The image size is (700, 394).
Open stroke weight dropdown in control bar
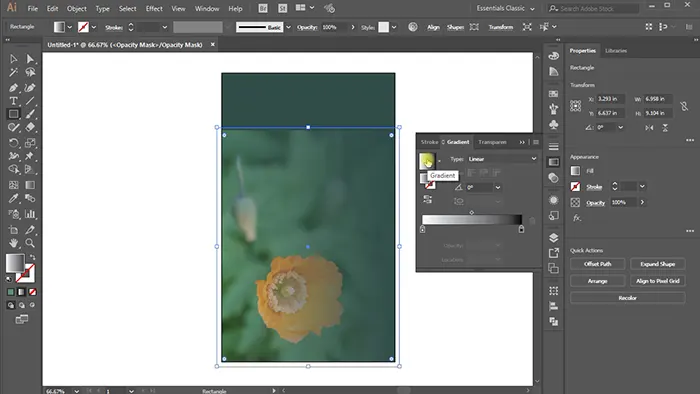[x=165, y=27]
